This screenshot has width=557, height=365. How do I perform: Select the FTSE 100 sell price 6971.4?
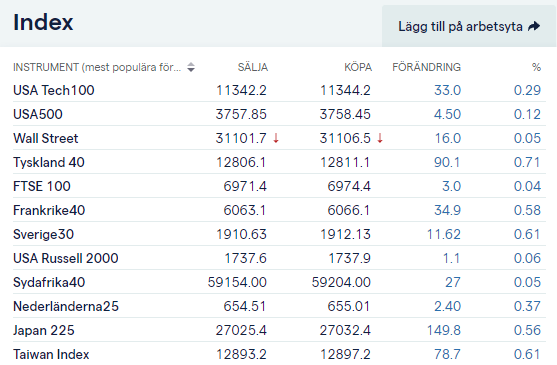(x=245, y=186)
